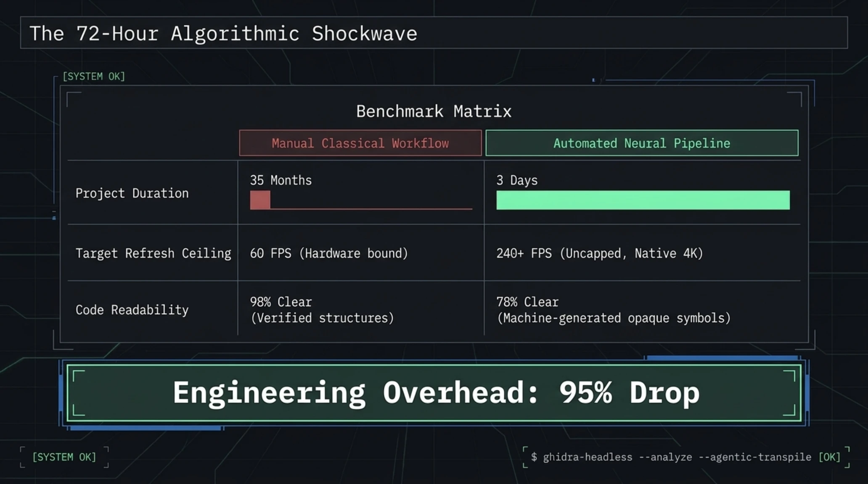The width and height of the screenshot is (868, 484).
Task: Click the green 3 Days progress bar
Action: click(x=643, y=200)
